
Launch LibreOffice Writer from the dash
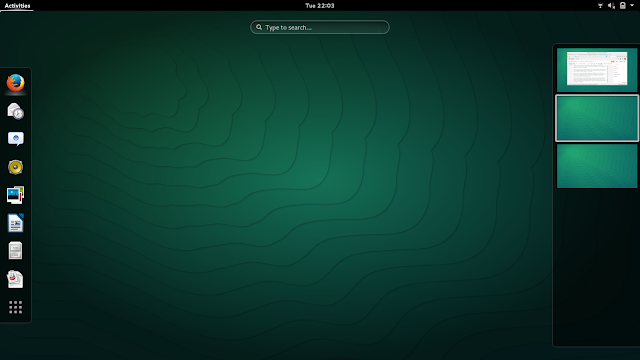[x=16, y=223]
